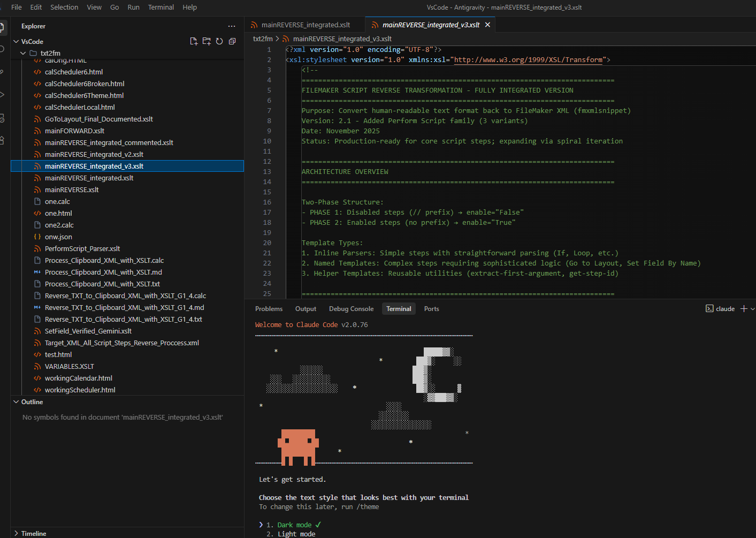Click the New Folder icon in Explorer
This screenshot has height=538, width=756.
click(x=207, y=41)
